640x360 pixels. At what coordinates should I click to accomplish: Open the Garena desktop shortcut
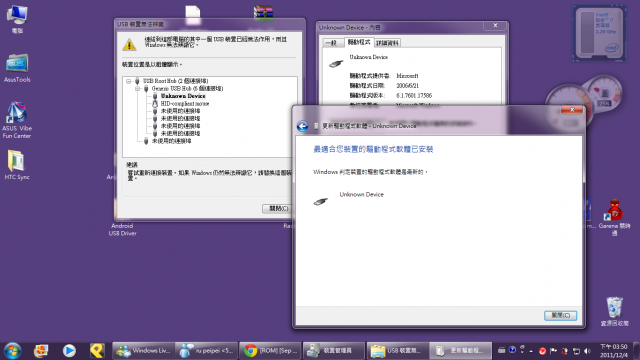tap(614, 217)
